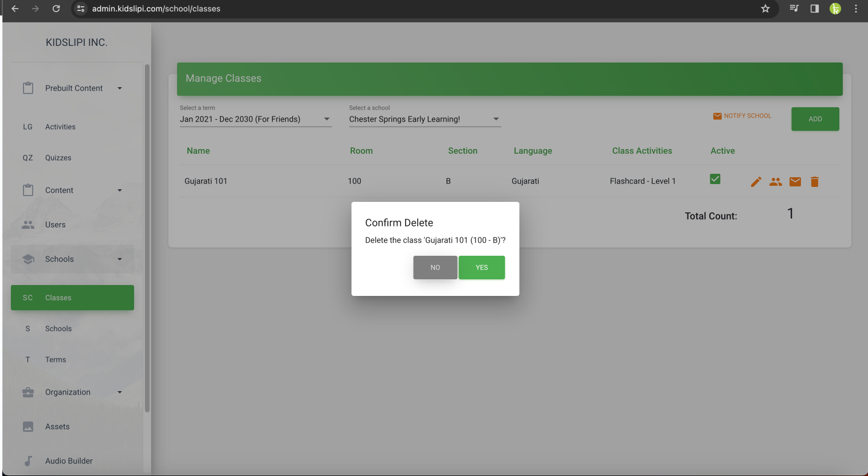Click the Audio Builder music note icon
The height and width of the screenshot is (476, 868).
28,461
